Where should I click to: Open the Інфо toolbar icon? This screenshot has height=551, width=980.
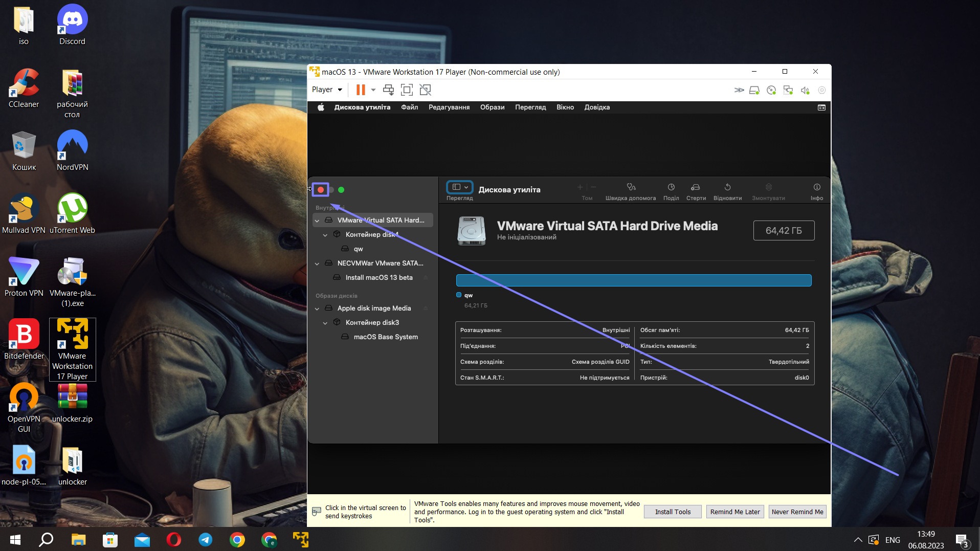coord(817,187)
